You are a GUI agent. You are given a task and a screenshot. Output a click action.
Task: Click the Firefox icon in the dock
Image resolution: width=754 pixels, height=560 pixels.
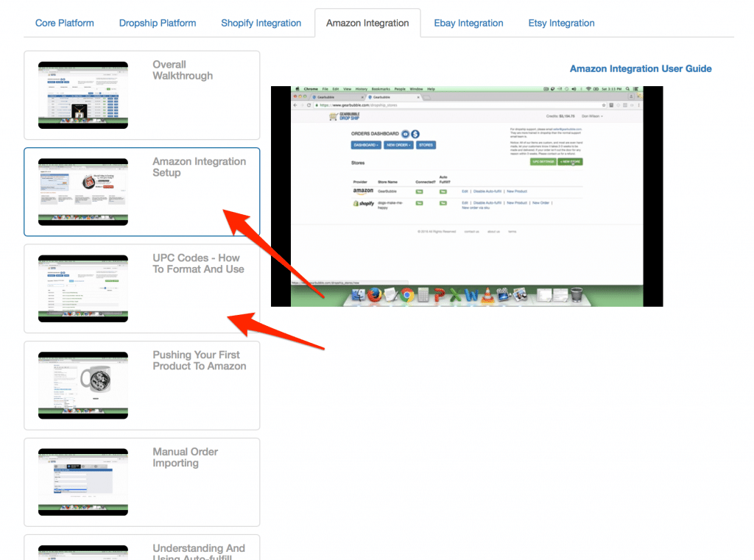pyautogui.click(x=376, y=296)
